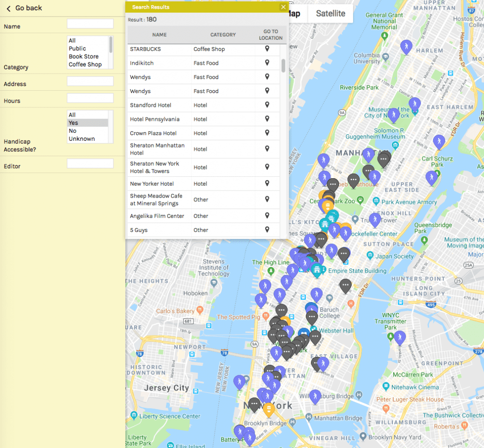Click the go-to-location pin for STARBUCKS
The height and width of the screenshot is (448, 484).
point(268,49)
